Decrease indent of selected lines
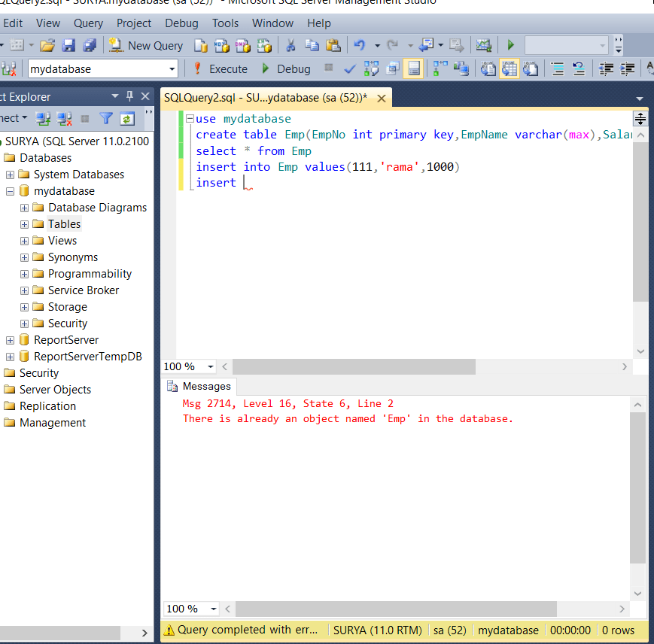654x644 pixels. 606,68
